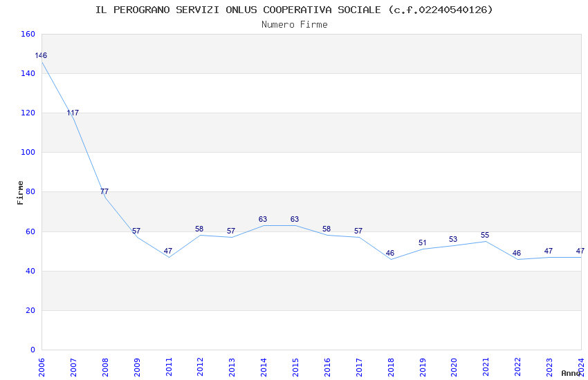This screenshot has height=380, width=588.
Task: Click the vertical Firme axis title
Action: (x=20, y=193)
